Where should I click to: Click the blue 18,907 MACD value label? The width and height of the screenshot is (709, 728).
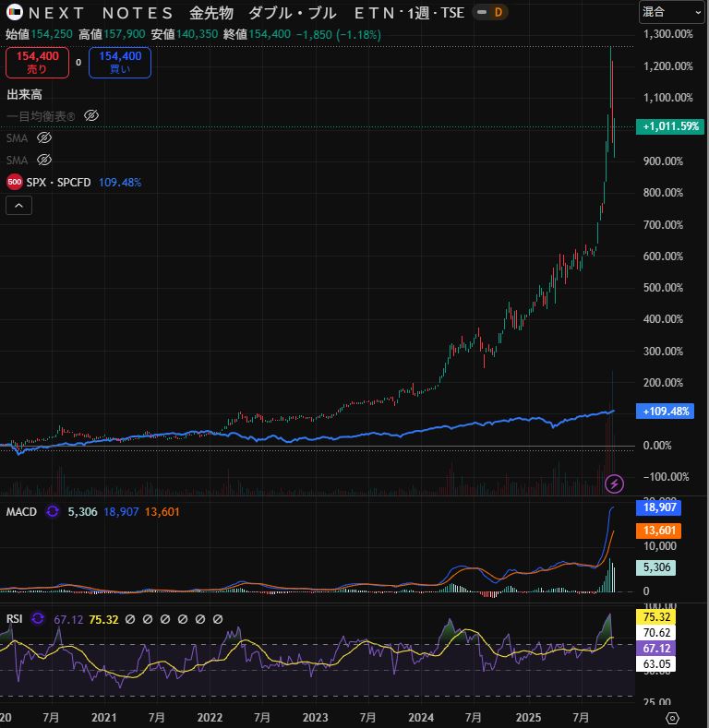coord(660,507)
